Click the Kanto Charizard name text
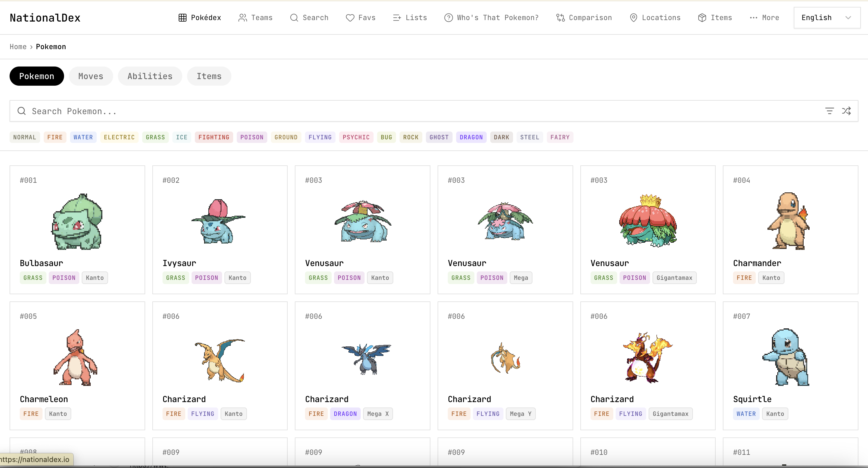Viewport: 868px width, 468px height. [184, 399]
